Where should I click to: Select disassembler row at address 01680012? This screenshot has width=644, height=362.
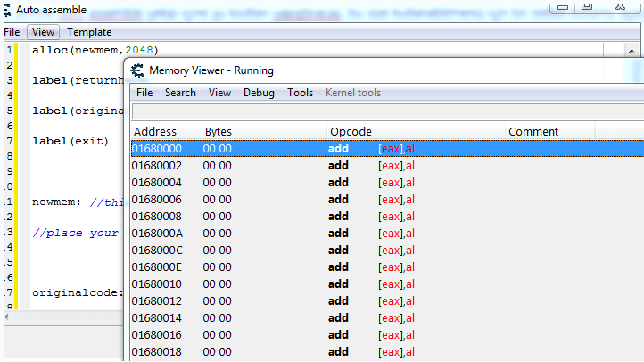click(387, 300)
